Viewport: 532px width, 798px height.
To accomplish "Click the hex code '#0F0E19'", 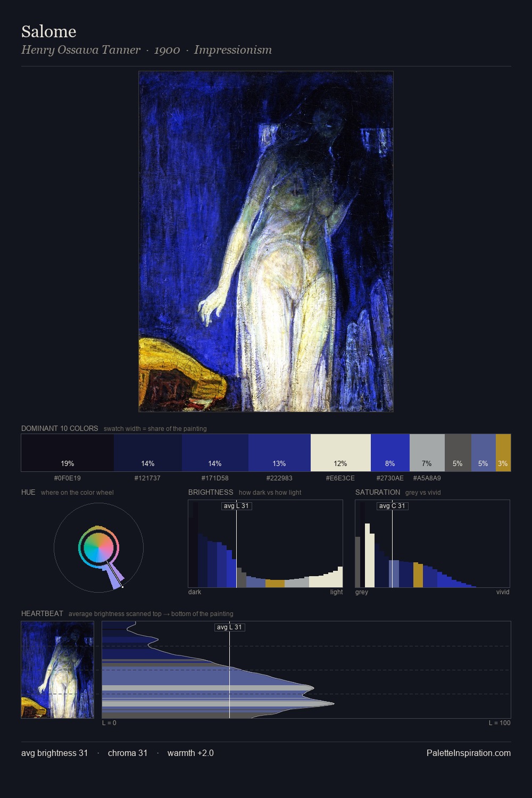I will pos(68,478).
